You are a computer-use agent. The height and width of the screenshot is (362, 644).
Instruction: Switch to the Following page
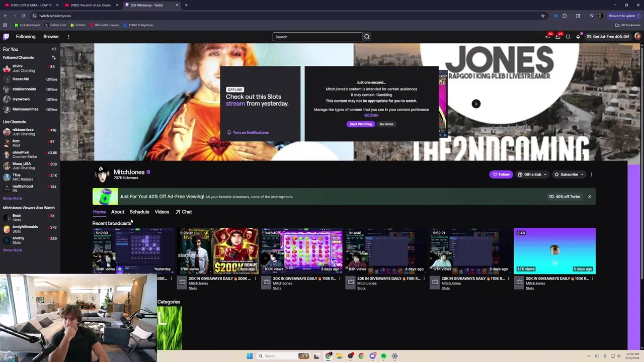coord(26,37)
